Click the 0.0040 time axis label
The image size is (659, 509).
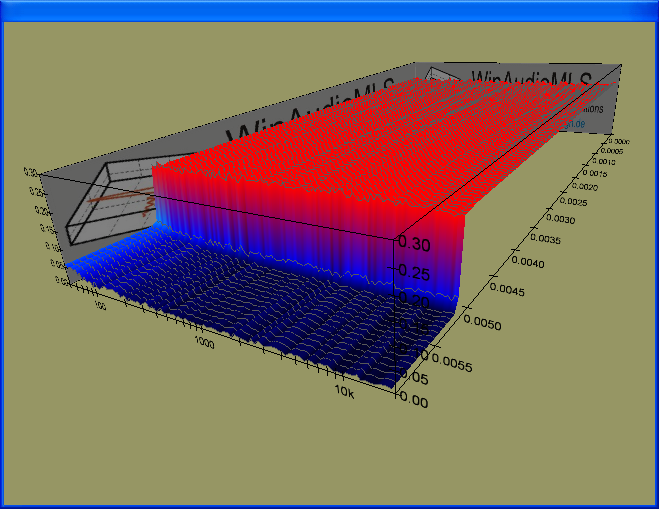click(x=525, y=263)
